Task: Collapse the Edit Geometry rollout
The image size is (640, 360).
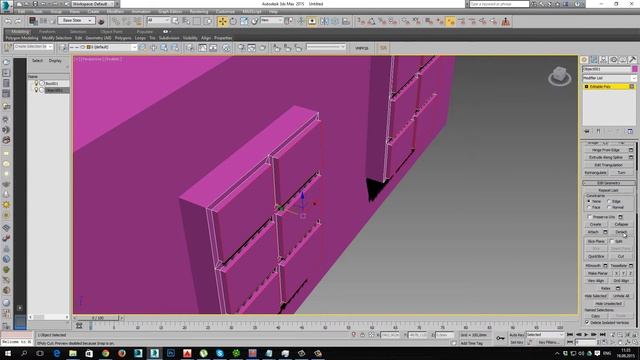Action: (609, 183)
